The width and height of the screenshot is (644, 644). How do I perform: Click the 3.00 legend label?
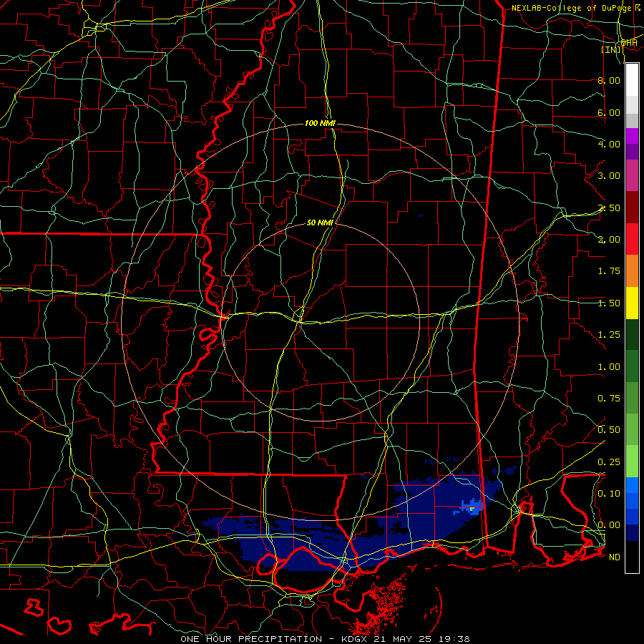click(x=609, y=175)
